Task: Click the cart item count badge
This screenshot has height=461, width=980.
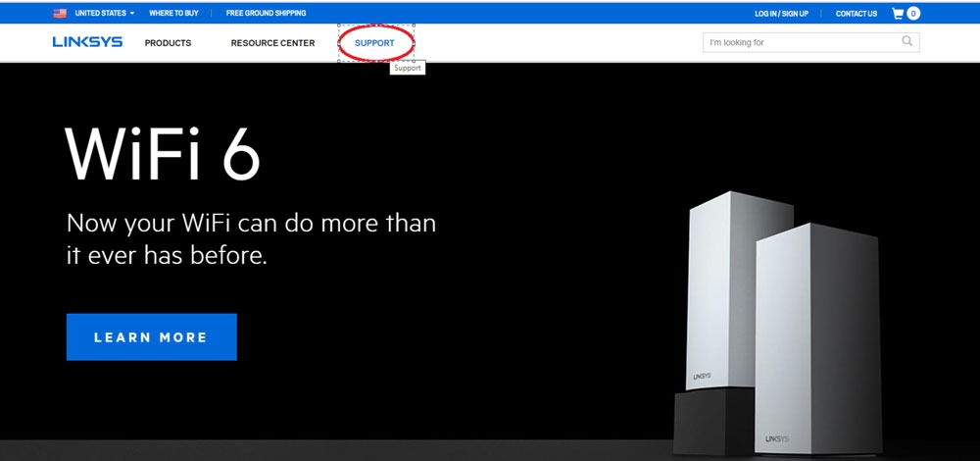Action: (913, 13)
